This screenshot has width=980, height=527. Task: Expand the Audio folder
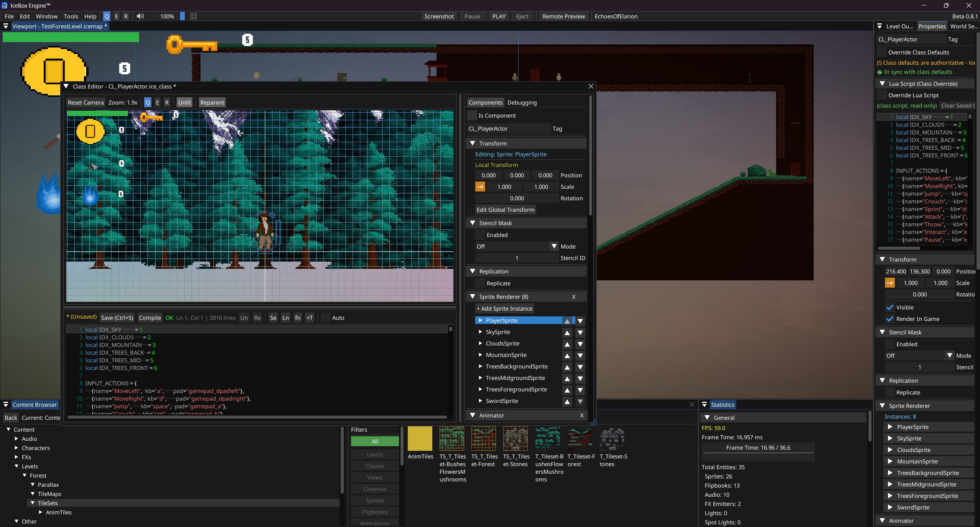tap(16, 439)
